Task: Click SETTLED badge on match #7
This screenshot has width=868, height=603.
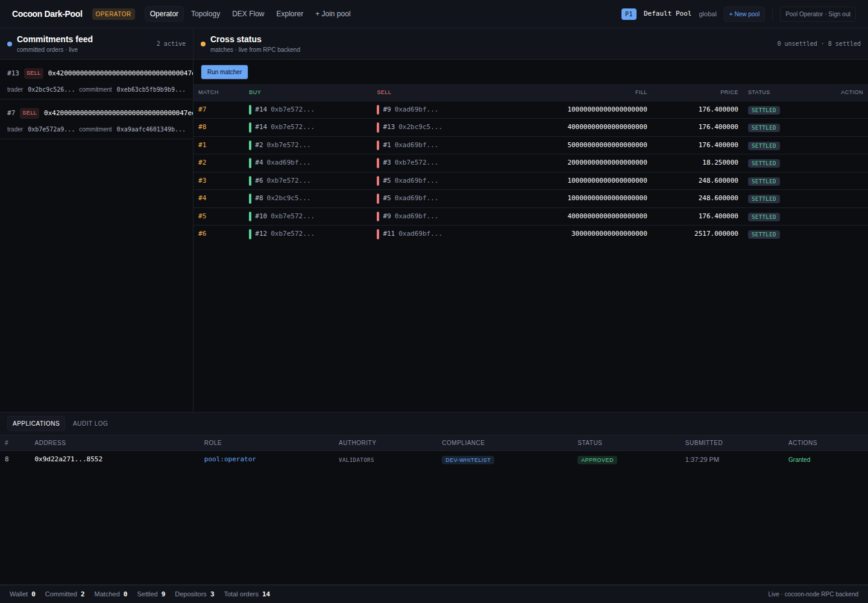Action: pyautogui.click(x=764, y=110)
